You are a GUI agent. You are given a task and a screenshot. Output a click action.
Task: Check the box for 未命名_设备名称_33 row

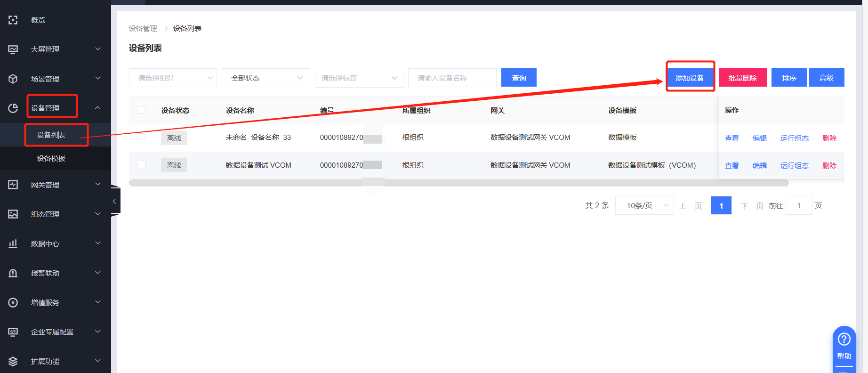tap(141, 138)
